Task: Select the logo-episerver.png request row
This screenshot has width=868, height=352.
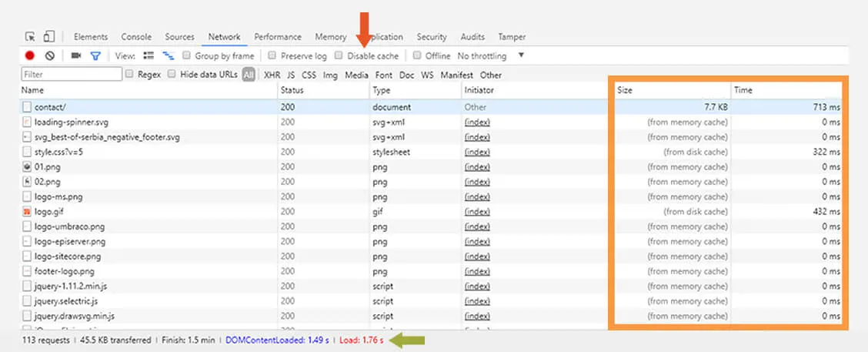Action: (x=431, y=242)
